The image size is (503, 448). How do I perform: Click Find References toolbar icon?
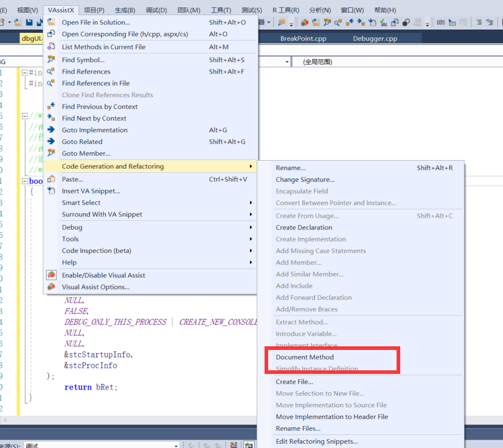pyautogui.click(x=338, y=22)
